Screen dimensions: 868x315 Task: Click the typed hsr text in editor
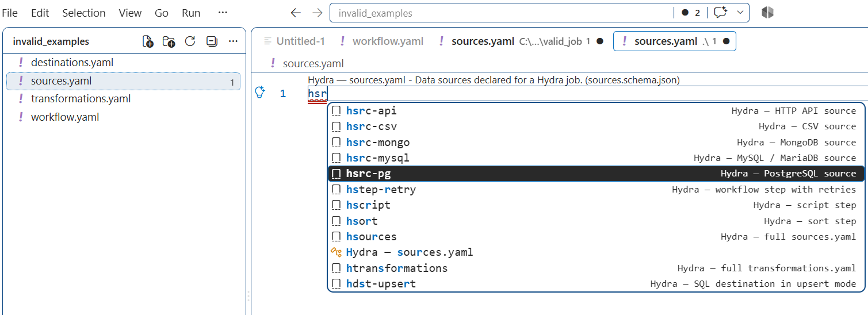pos(318,94)
